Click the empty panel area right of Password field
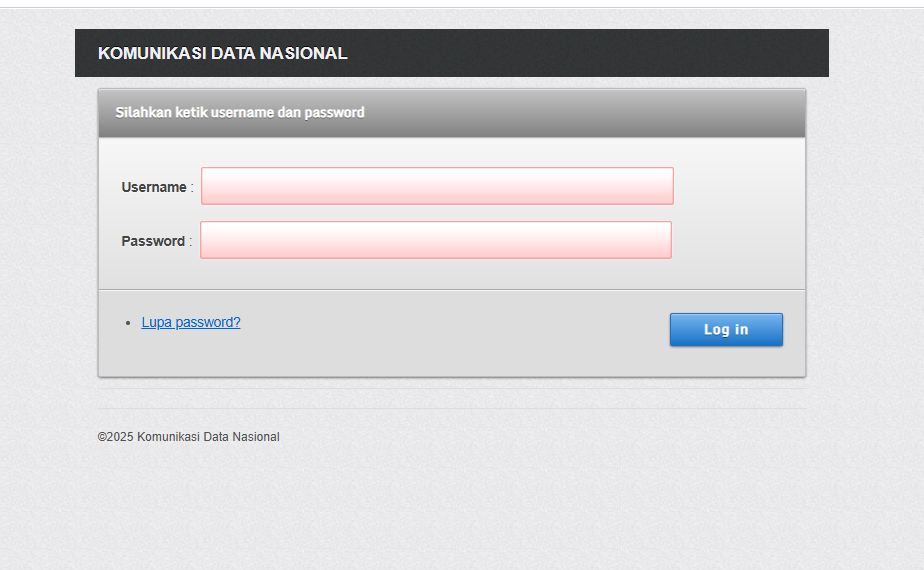The width and height of the screenshot is (924, 570). point(740,240)
